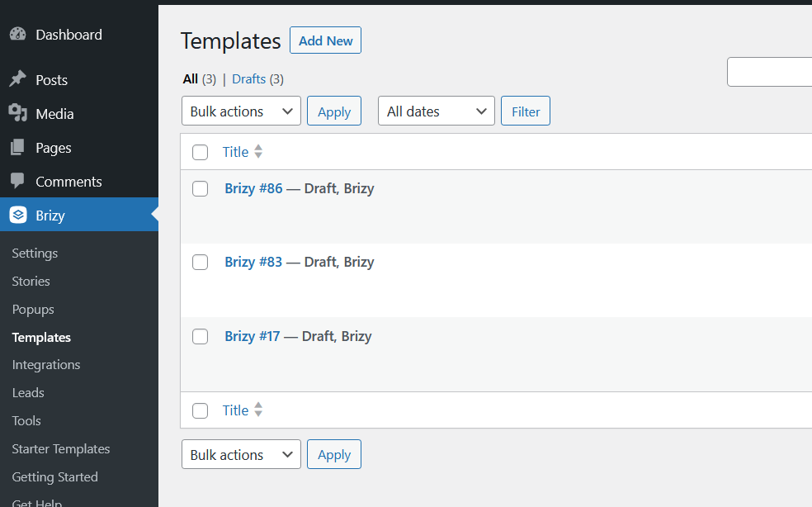Expand the All dates dropdown

[436, 111]
